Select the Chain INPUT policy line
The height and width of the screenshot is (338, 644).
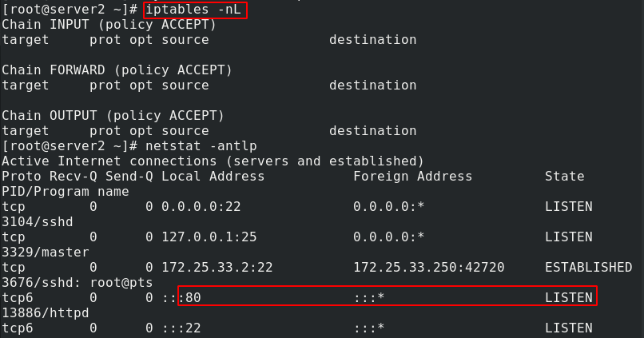pyautogui.click(x=109, y=25)
